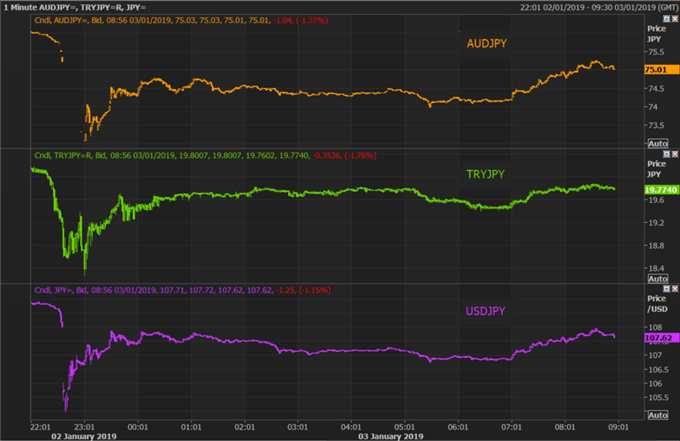The image size is (680, 441).
Task: Click the AUDJPY chart label
Action: pyautogui.click(x=487, y=43)
